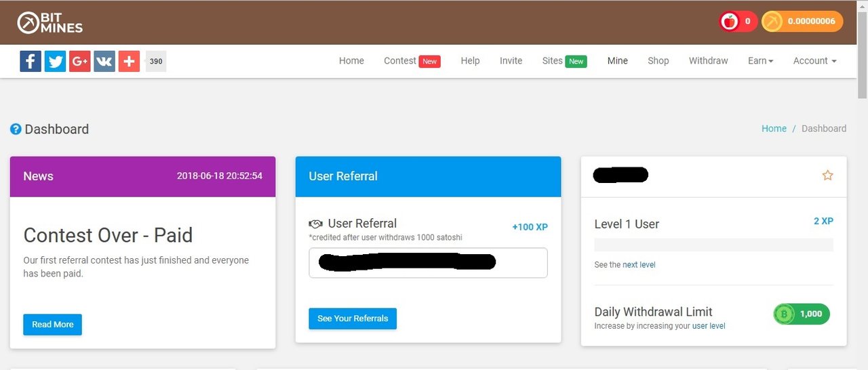Expand the Earn dropdown
The image size is (868, 370).
761,60
